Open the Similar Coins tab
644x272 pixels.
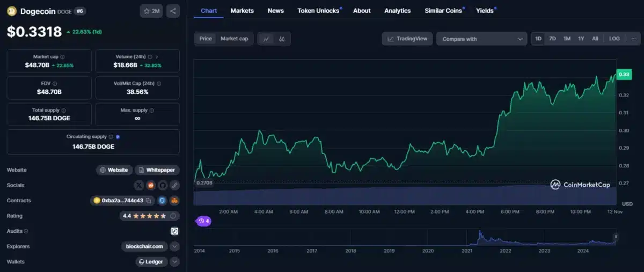tap(443, 11)
